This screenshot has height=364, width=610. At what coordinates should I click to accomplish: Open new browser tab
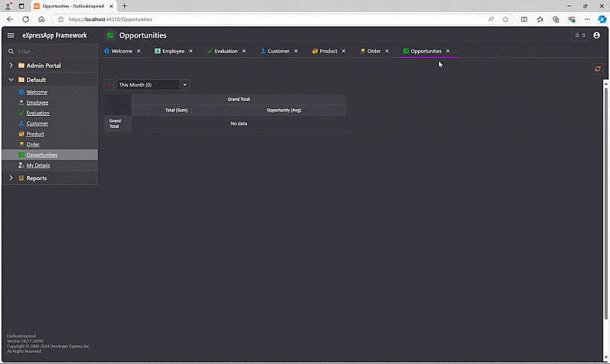pyautogui.click(x=124, y=6)
